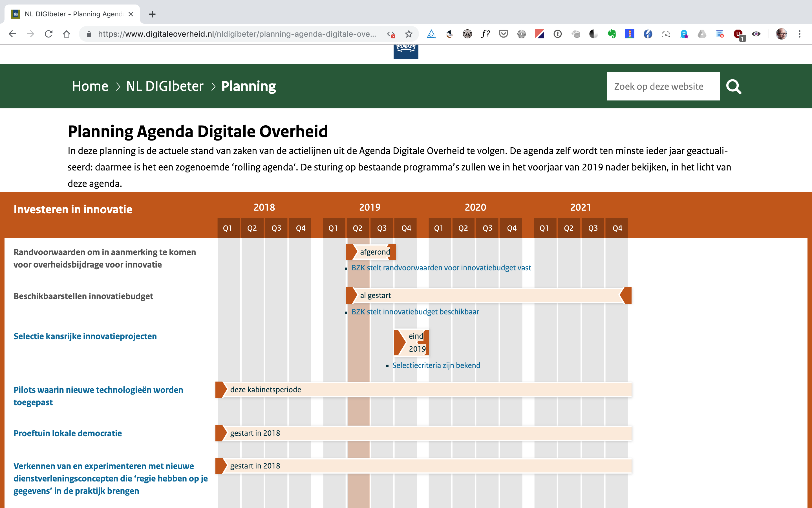The width and height of the screenshot is (812, 508).
Task: Click the blocked JavaScript indicator icon
Action: point(391,34)
